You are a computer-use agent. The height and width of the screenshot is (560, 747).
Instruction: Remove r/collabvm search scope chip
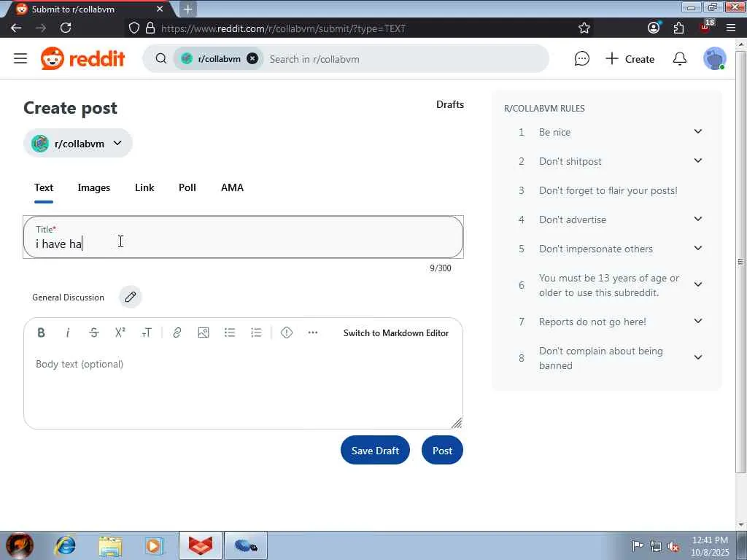tap(252, 58)
